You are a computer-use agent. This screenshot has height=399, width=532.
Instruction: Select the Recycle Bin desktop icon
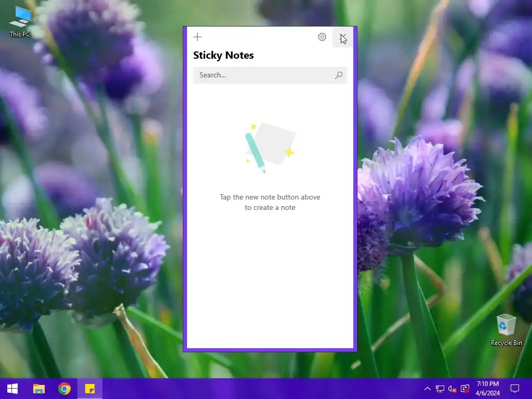click(x=506, y=330)
